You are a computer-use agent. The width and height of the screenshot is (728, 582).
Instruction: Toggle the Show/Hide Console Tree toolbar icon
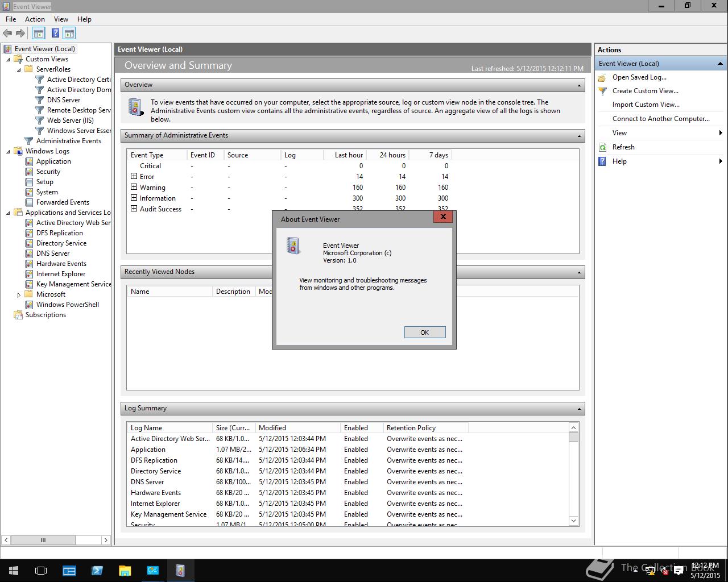click(39, 34)
